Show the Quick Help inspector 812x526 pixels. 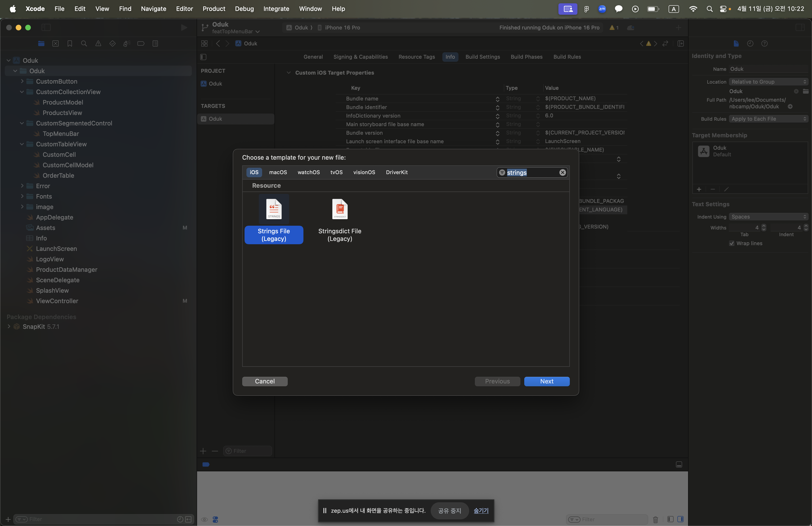(x=764, y=43)
